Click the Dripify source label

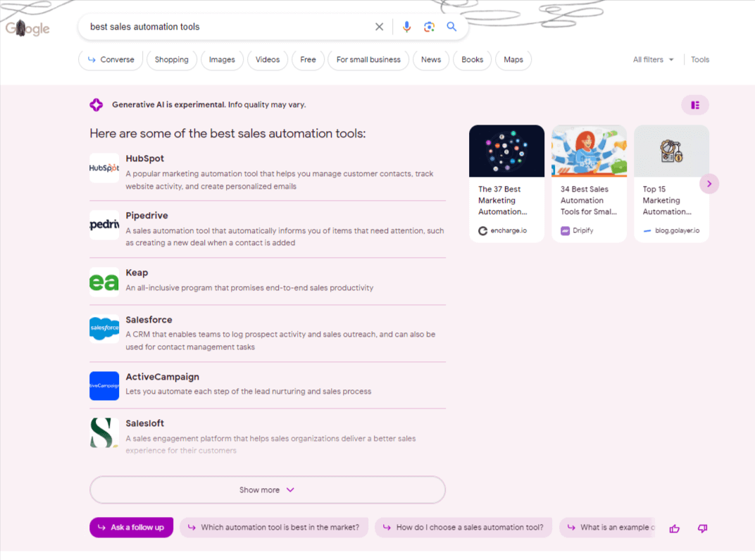pos(577,230)
